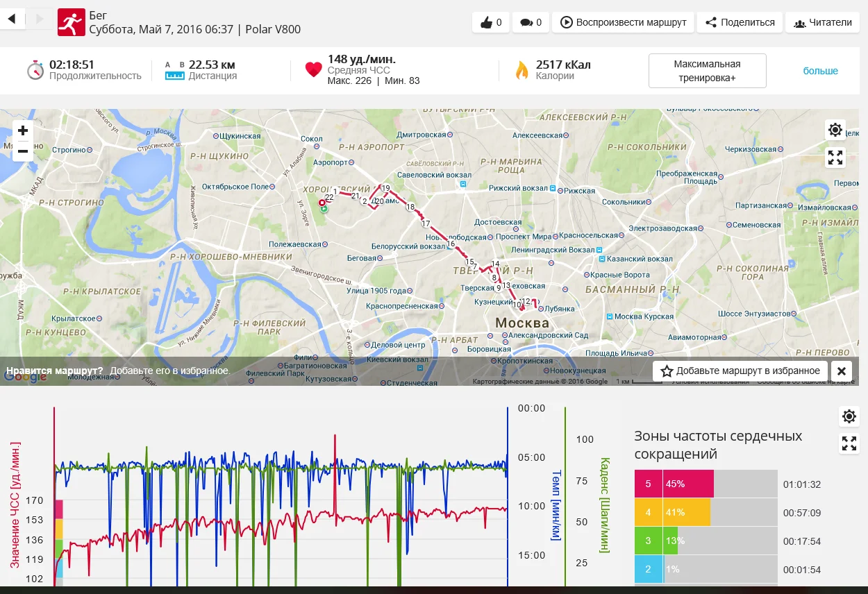The image size is (868, 594).
Task: Open comments via speech bubble button
Action: [531, 22]
